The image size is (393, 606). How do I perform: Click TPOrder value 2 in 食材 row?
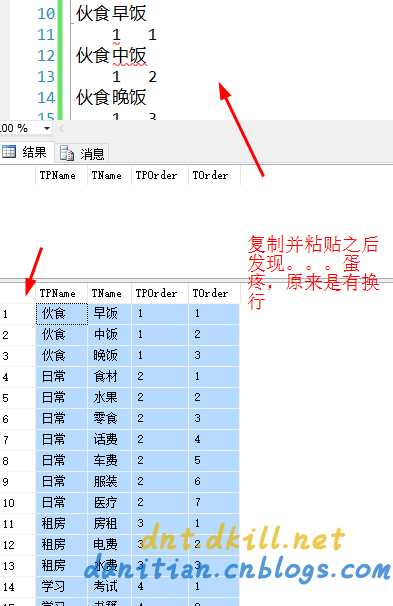point(160,376)
